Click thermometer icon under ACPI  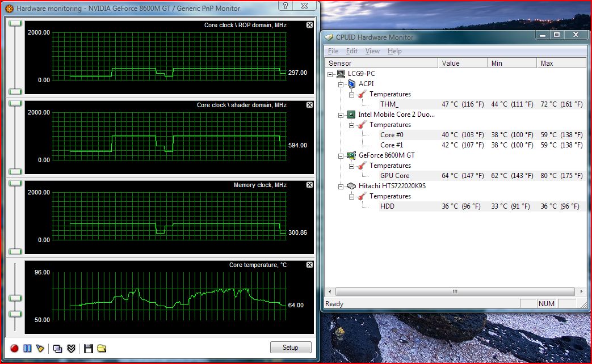coord(362,94)
